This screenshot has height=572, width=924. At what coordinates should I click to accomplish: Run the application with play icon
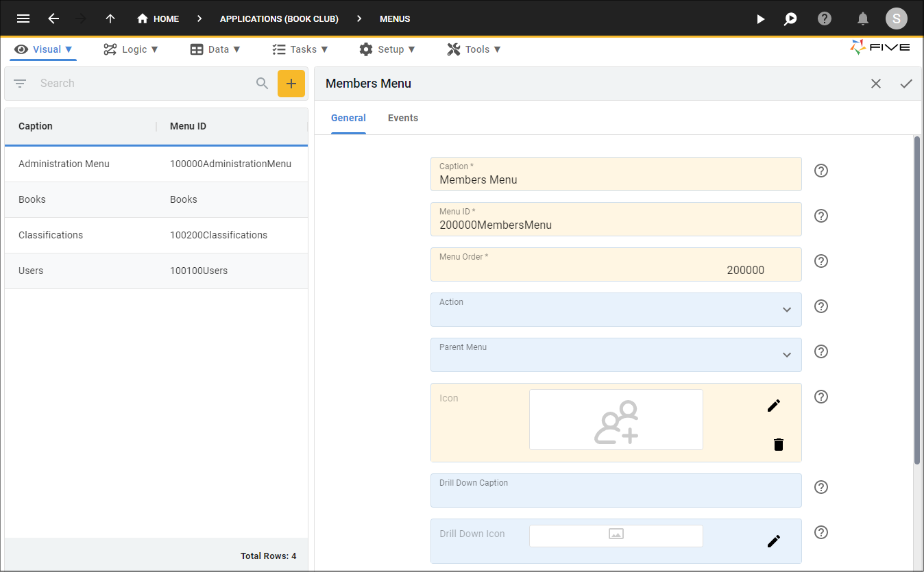[x=760, y=19]
